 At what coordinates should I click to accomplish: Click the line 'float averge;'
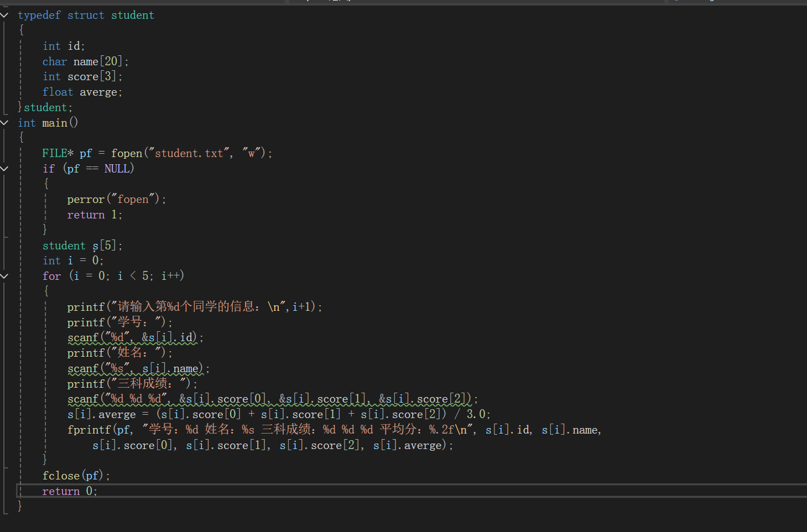[x=82, y=92]
